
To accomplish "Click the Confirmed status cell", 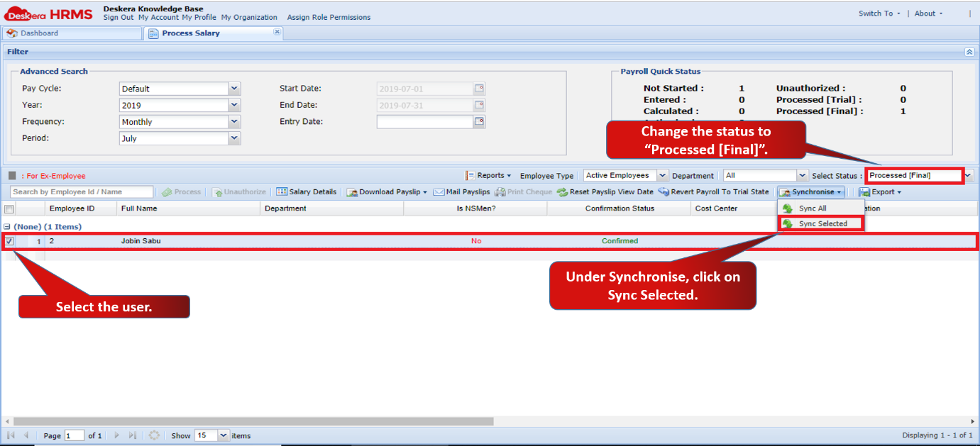I will 620,241.
